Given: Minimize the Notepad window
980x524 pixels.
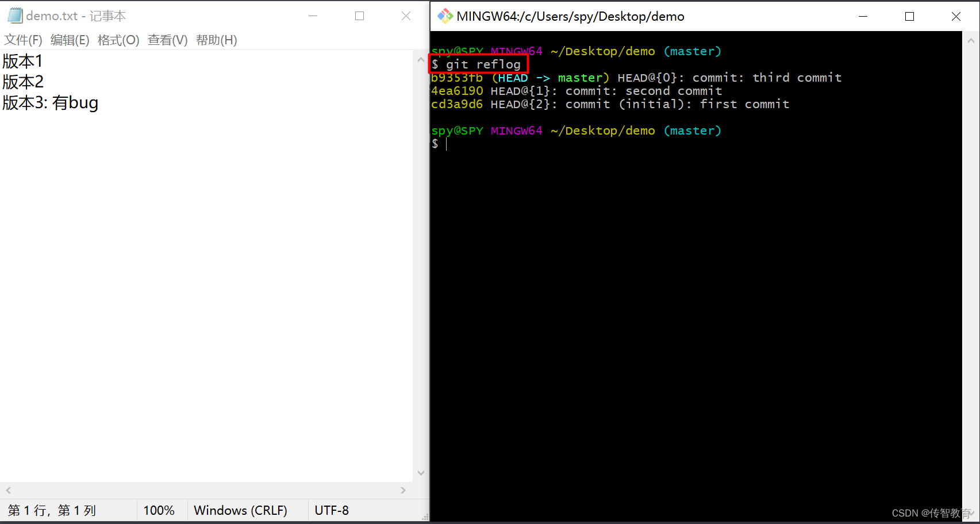Looking at the screenshot, I should coord(313,16).
